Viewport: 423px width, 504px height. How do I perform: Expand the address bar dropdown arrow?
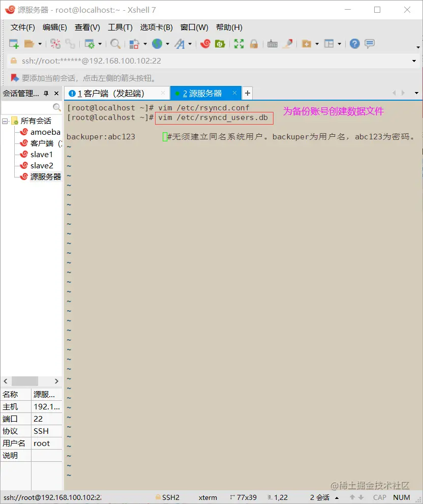(414, 61)
